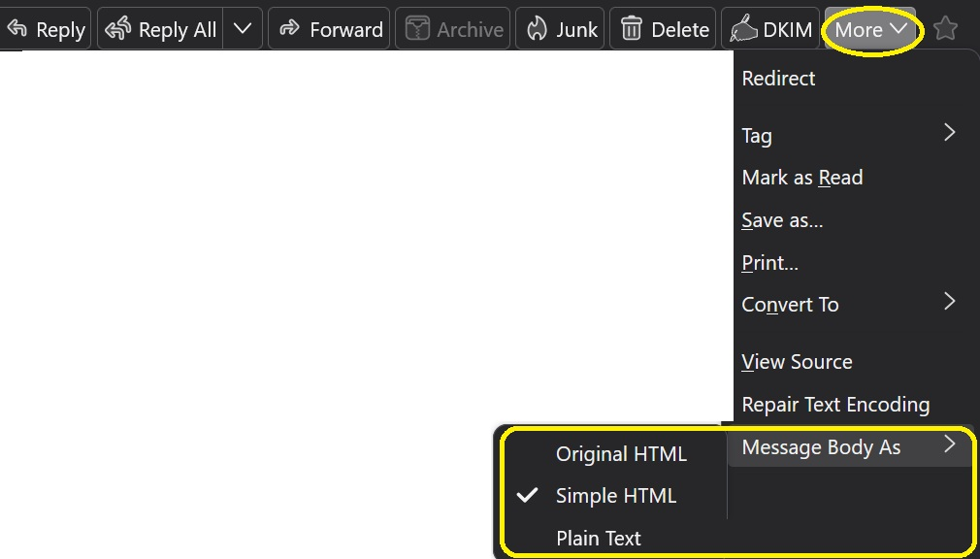
Task: Click the Reply All button
Action: (x=161, y=29)
